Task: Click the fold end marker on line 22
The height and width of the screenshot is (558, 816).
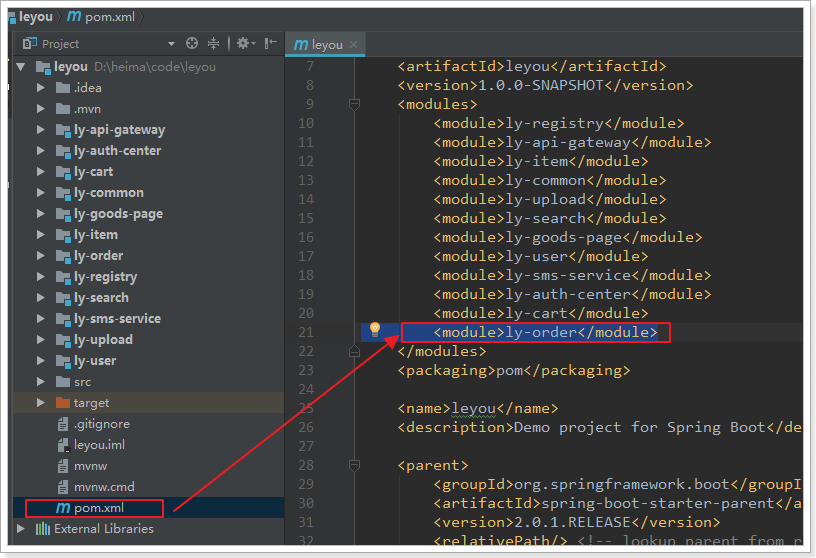Action: point(354,351)
